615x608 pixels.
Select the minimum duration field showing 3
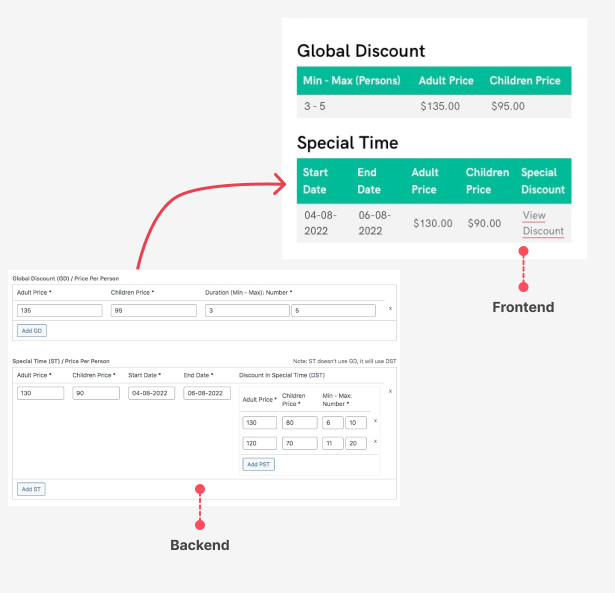(247, 311)
